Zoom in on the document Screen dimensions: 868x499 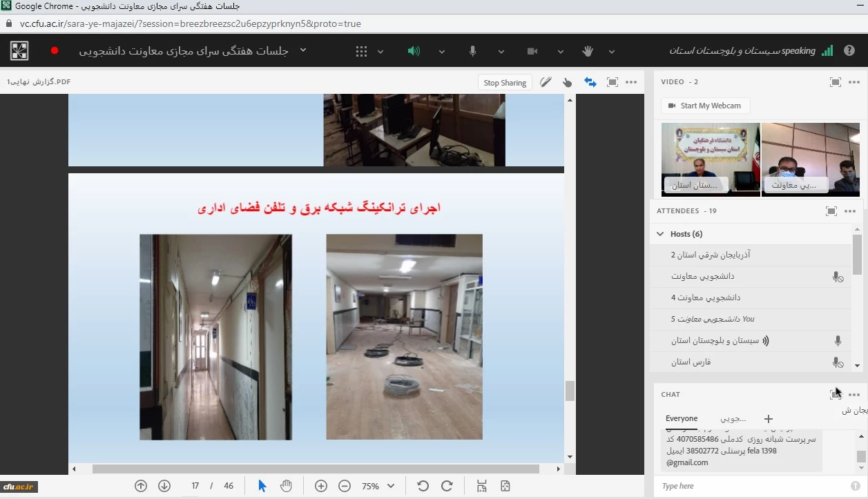tap(321, 486)
